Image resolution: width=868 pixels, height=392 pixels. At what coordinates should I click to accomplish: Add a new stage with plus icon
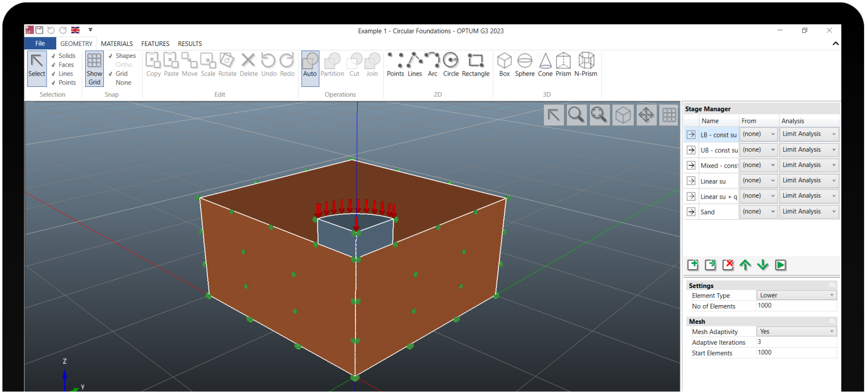tap(693, 265)
